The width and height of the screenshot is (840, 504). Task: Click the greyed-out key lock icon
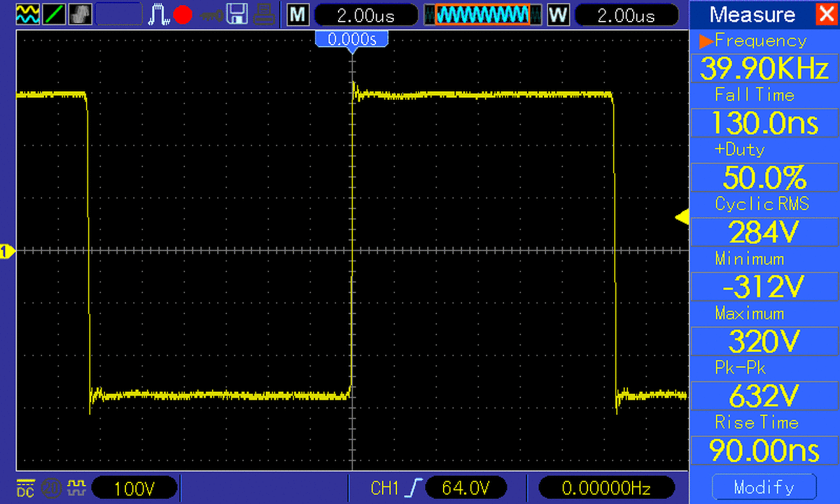point(211,14)
